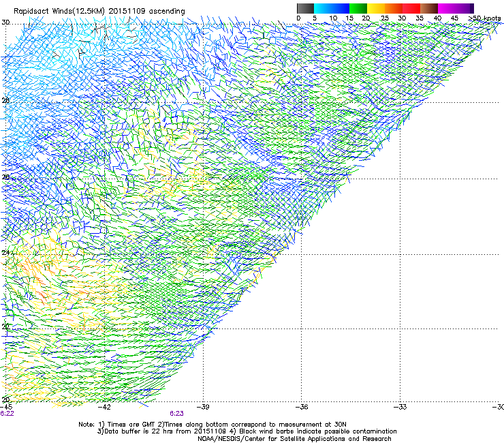
Task: Click the '>50 knots' legend label
Action: coord(484,18)
